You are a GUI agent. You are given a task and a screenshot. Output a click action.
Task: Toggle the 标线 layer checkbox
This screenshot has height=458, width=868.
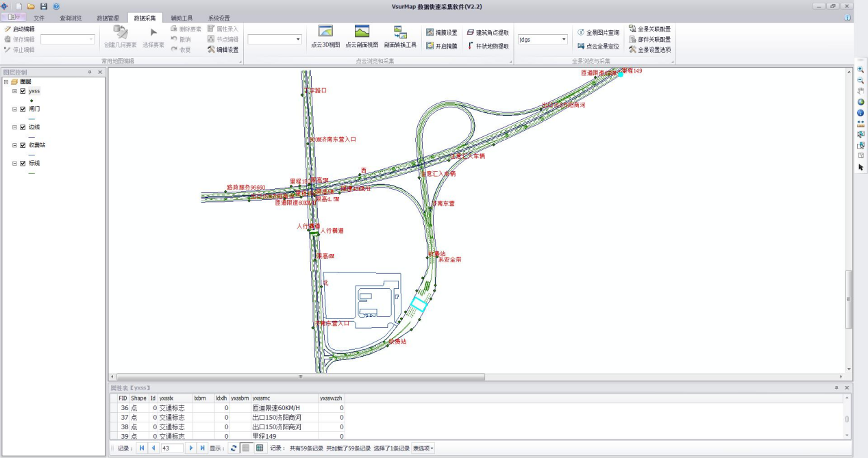pos(23,163)
